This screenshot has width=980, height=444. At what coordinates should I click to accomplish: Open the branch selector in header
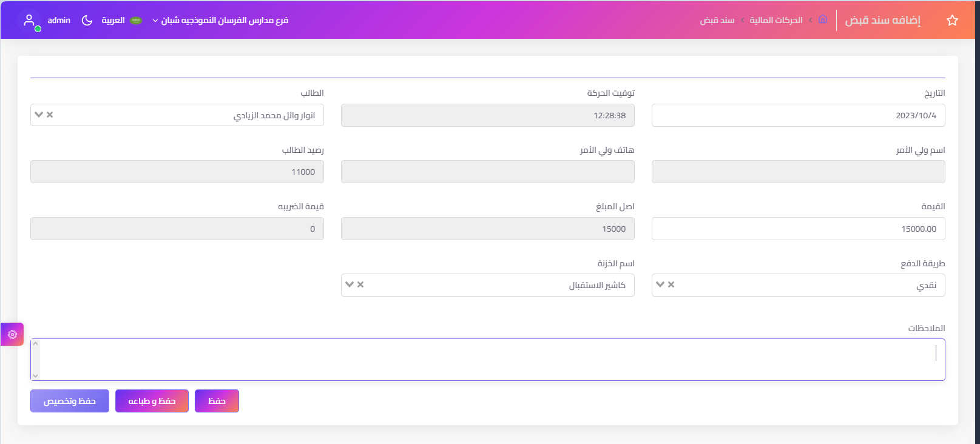220,21
